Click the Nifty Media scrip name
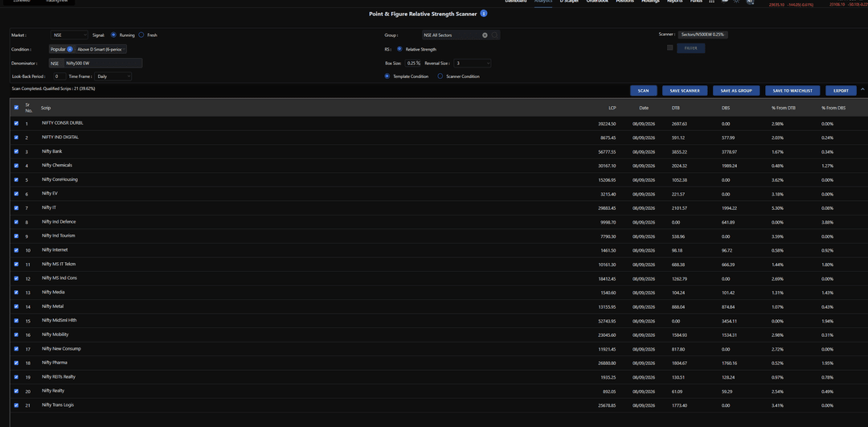This screenshot has height=427, width=868. [53, 292]
